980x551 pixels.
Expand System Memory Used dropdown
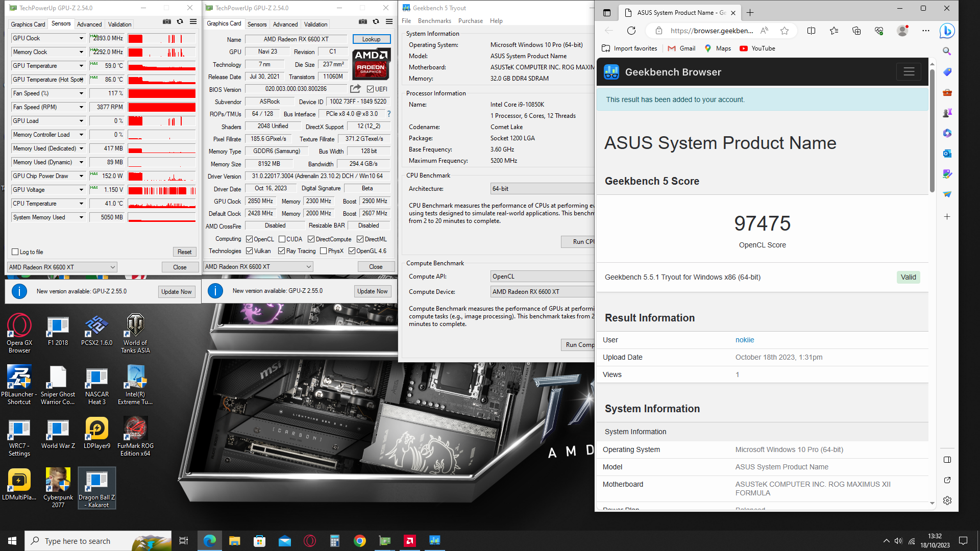[81, 217]
